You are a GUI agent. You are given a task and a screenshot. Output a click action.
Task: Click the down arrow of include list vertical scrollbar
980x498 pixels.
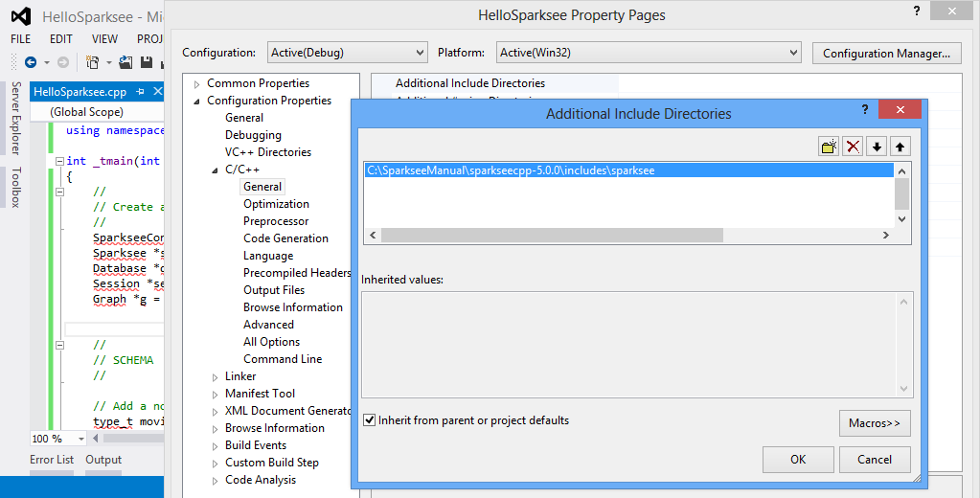pyautogui.click(x=901, y=218)
